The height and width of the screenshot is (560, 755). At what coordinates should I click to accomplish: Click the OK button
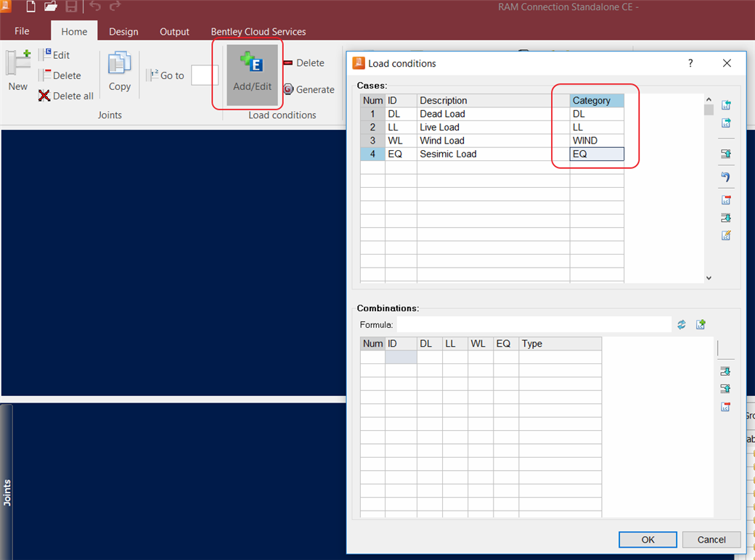(x=648, y=539)
